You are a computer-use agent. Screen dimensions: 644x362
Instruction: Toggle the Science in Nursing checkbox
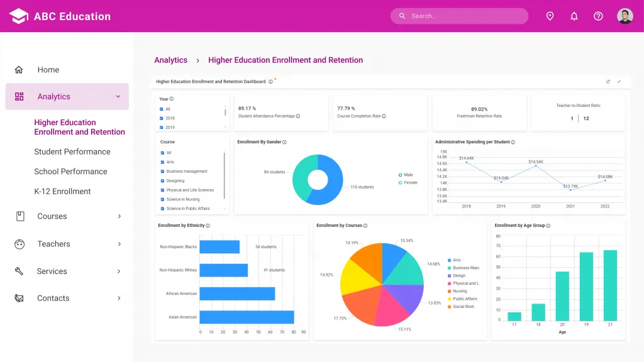point(162,199)
